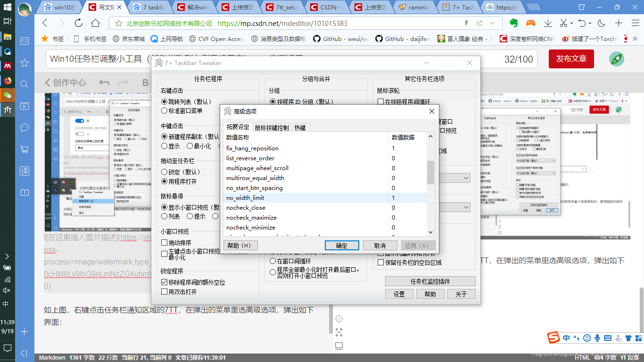The height and width of the screenshot is (362, 644).
Task: Switch to the 7tt_setup browser tab
Action: coord(282,7)
